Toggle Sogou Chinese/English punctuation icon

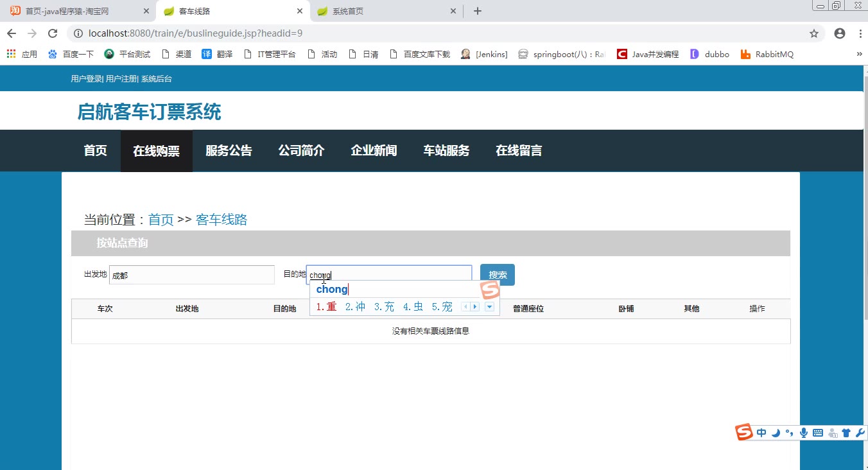789,433
